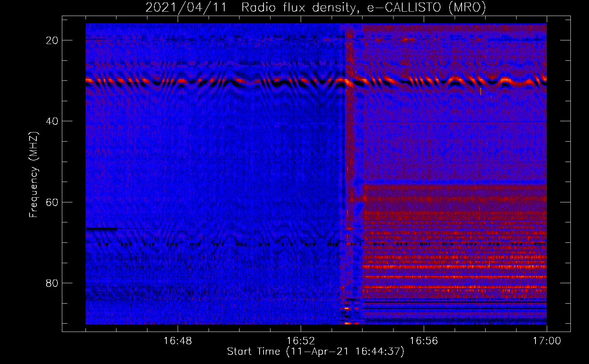Viewport: 589px width, 364px height.
Task: Click the 16:48 time tick label
Action: point(178,341)
